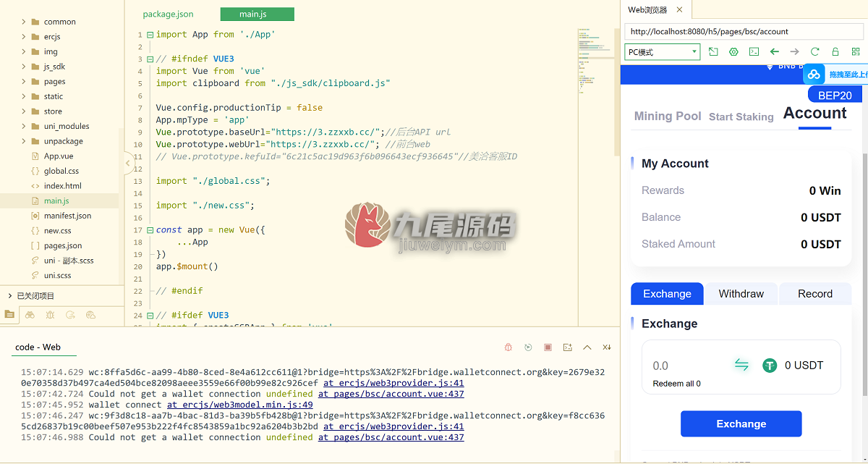Open web3provider.js:41 link on first log line
868x464 pixels.
click(393, 383)
